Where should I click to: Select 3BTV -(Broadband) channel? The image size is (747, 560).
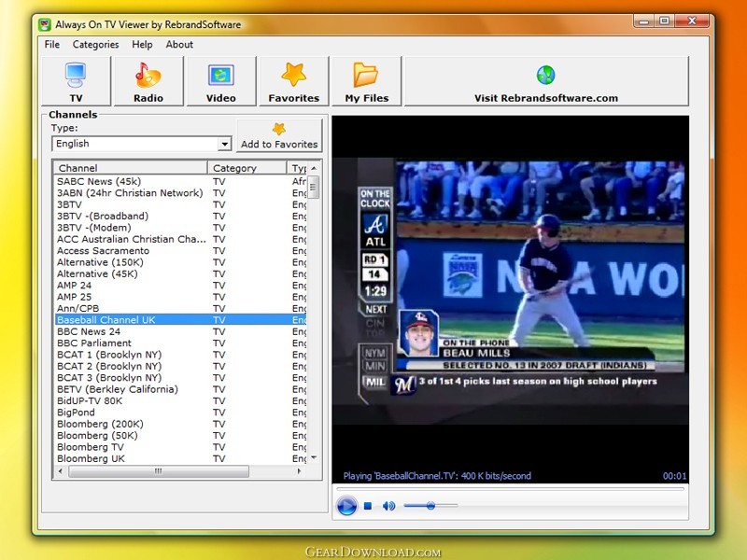(180, 217)
